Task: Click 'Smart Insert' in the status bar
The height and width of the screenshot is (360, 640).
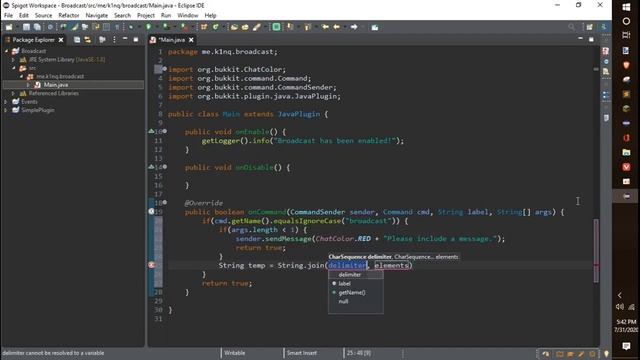Action: point(302,353)
